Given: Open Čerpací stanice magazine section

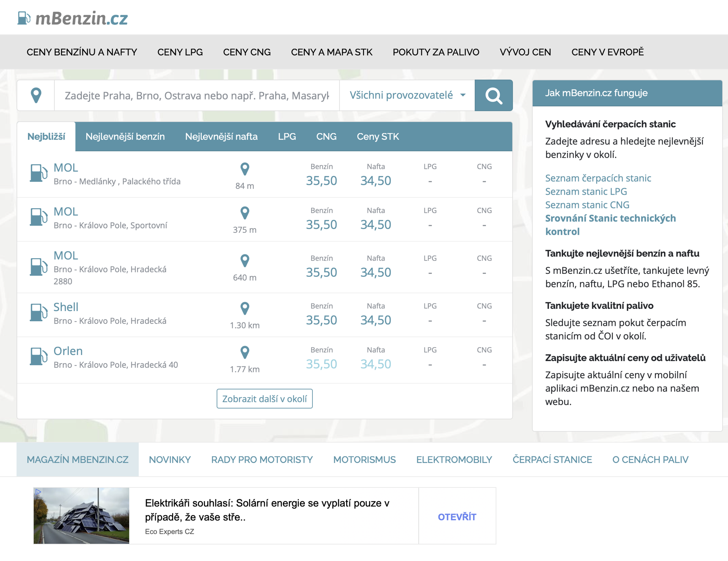Looking at the screenshot, I should tap(552, 460).
